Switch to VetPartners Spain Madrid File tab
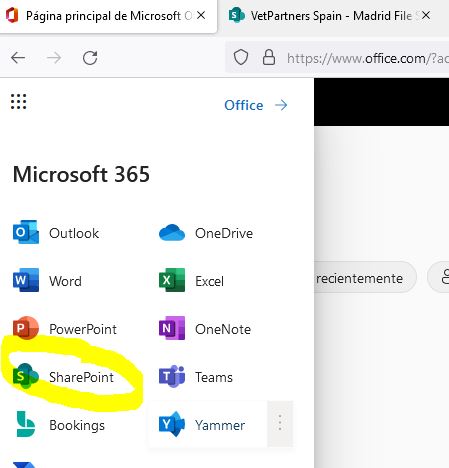The width and height of the screenshot is (449, 468). point(330,16)
